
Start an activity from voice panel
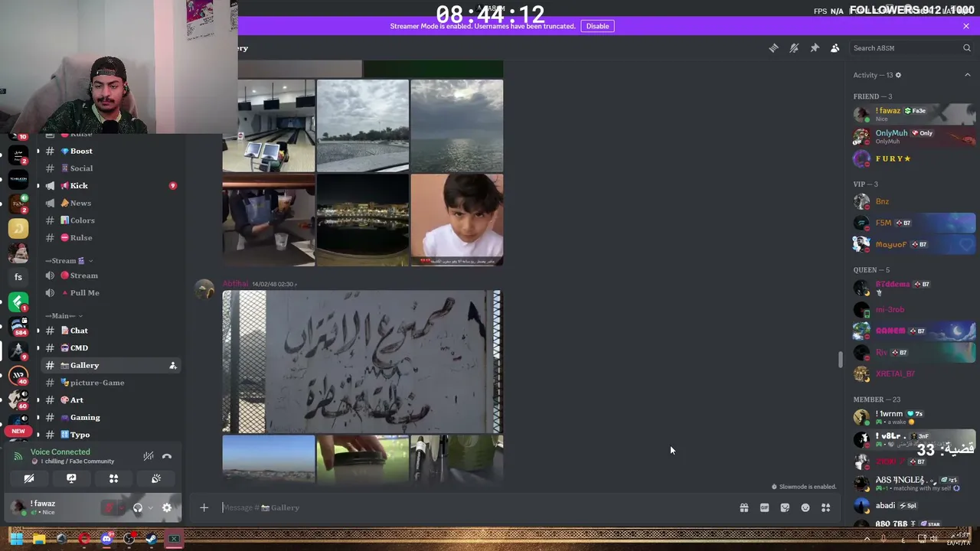coord(113,478)
